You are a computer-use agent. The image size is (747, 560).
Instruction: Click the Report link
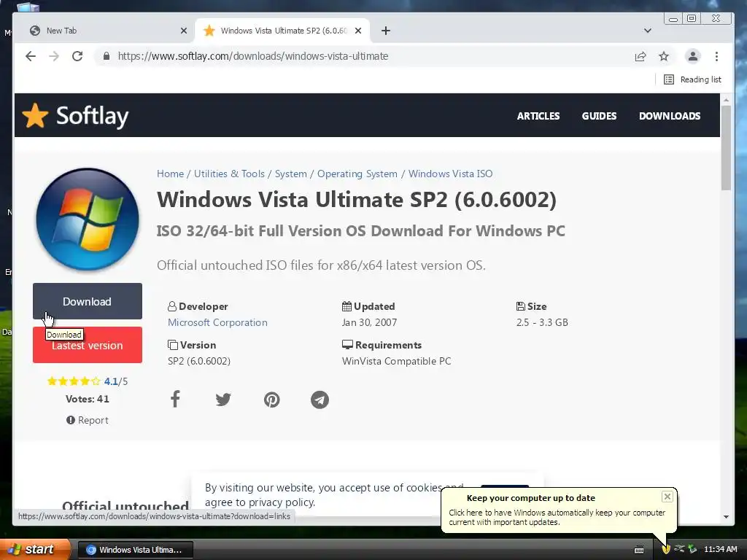88,420
